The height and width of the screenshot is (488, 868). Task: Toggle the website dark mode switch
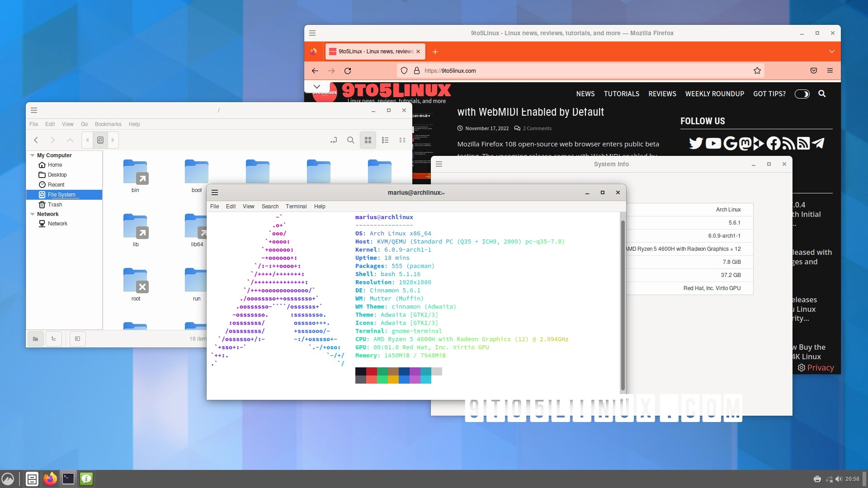[802, 94]
